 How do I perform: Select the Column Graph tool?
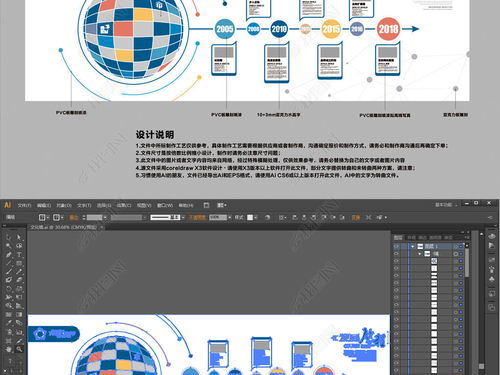coord(19,332)
